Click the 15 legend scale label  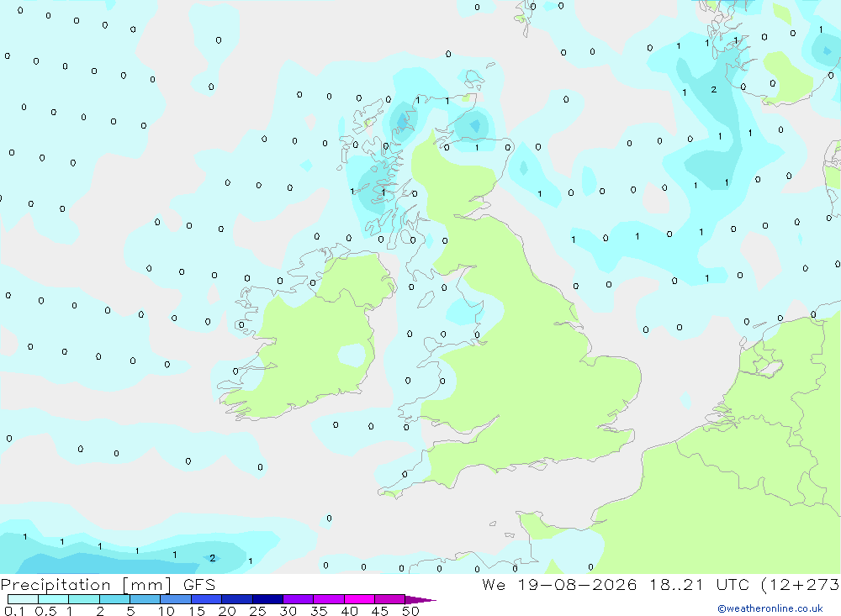pos(197,611)
